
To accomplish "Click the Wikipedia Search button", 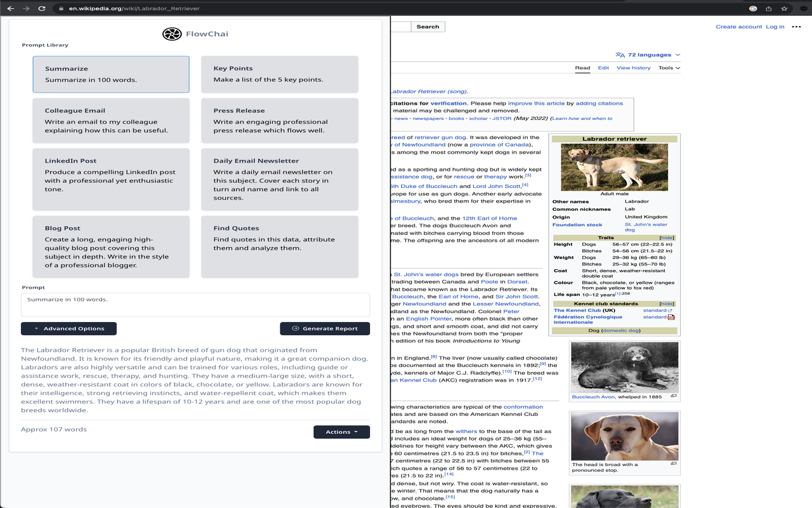I will pyautogui.click(x=428, y=27).
